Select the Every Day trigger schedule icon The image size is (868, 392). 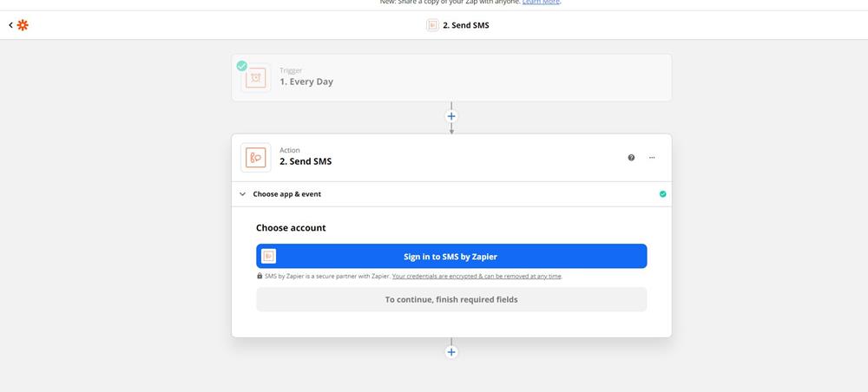(x=256, y=78)
